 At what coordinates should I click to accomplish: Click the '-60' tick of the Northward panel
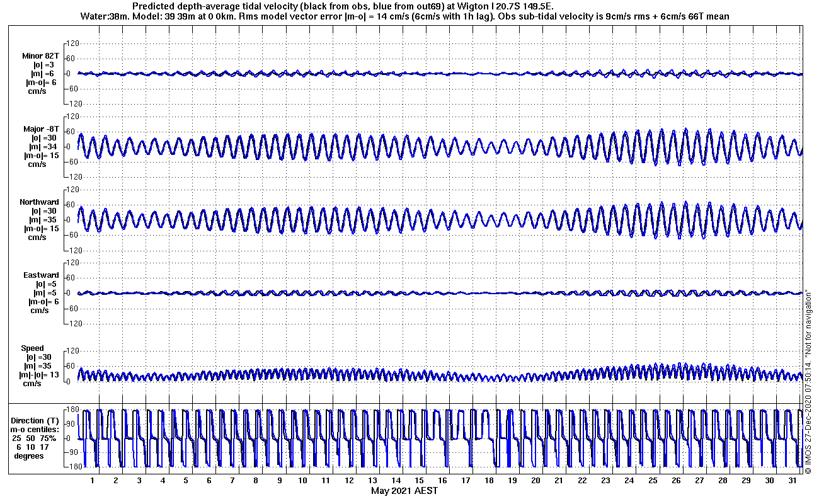click(x=72, y=235)
